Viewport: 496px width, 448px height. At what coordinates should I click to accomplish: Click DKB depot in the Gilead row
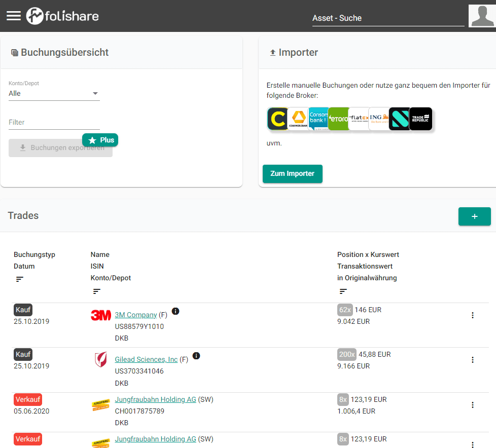pyautogui.click(x=122, y=383)
